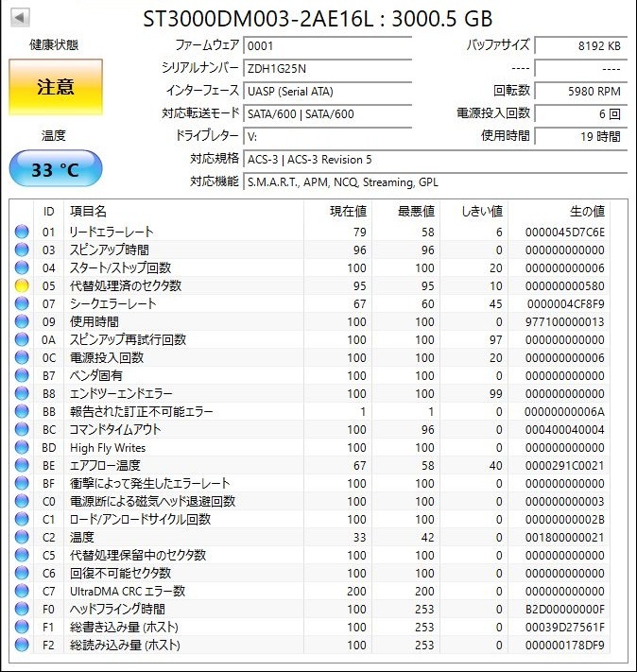Click the blue status icon of row BB
Viewport: 637px width, 672px height.
(x=22, y=411)
